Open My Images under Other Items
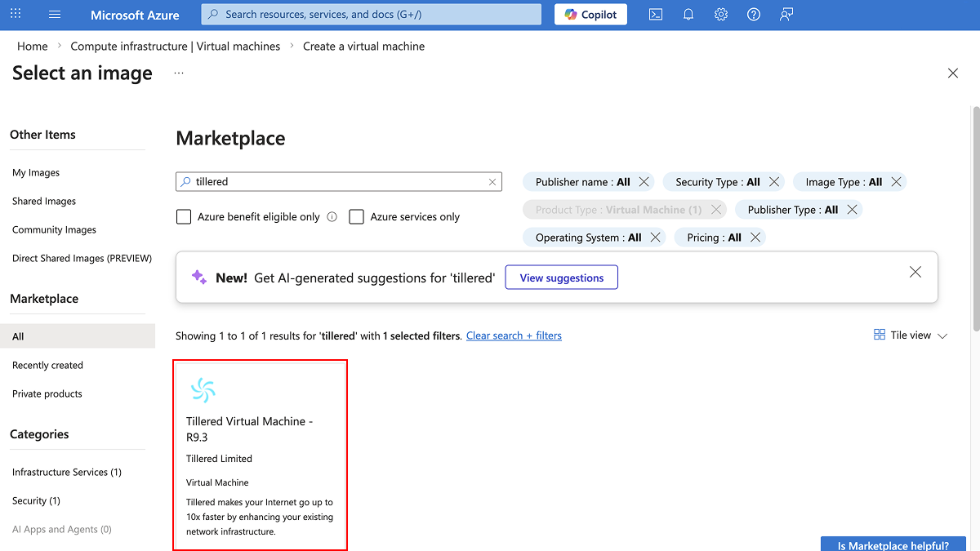Viewport: 980px width, 551px height. [36, 172]
